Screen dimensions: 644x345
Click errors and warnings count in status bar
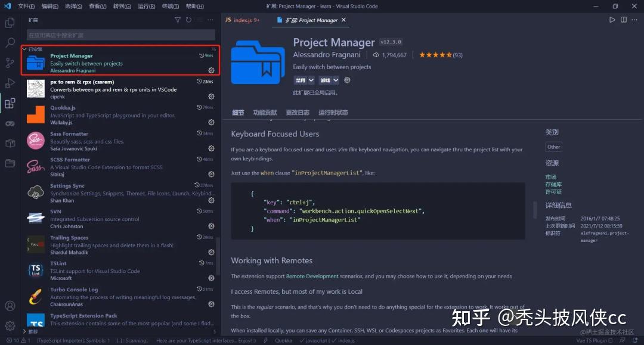(x=18, y=340)
